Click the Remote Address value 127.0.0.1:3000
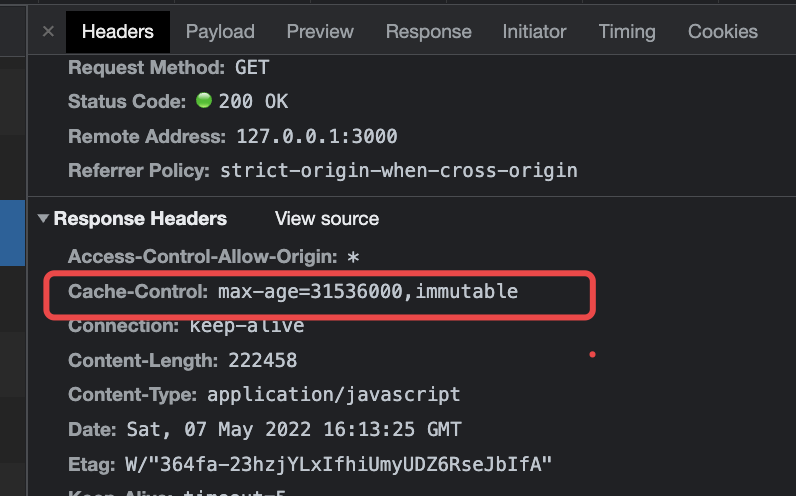 pyautogui.click(x=317, y=136)
